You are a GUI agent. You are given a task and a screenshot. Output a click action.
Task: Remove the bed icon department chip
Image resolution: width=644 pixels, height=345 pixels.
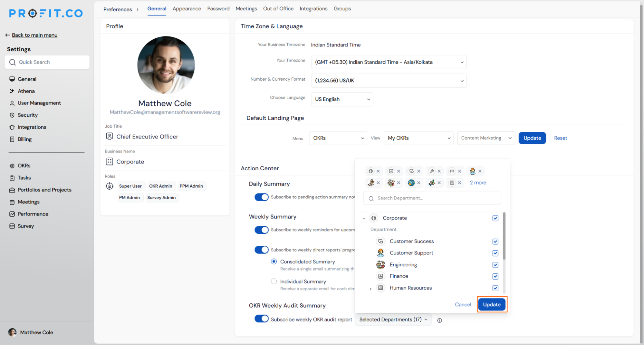459,171
